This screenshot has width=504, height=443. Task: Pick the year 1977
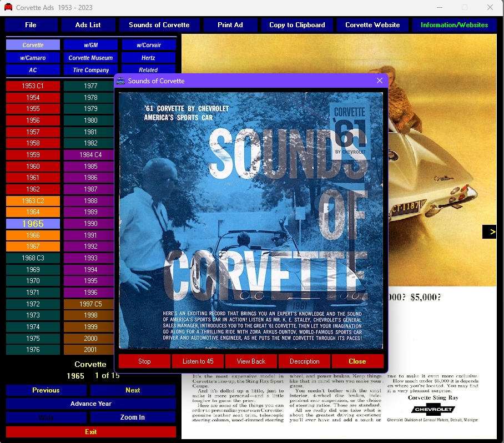pyautogui.click(x=89, y=86)
